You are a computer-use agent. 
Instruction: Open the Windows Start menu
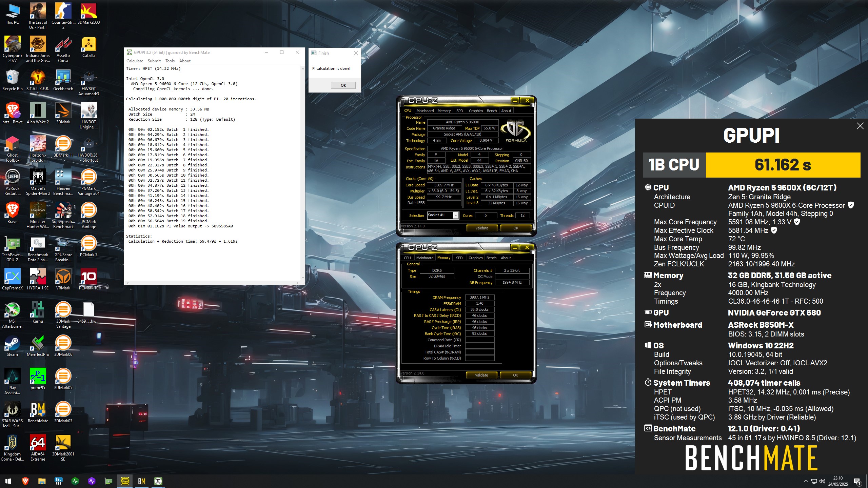8,481
